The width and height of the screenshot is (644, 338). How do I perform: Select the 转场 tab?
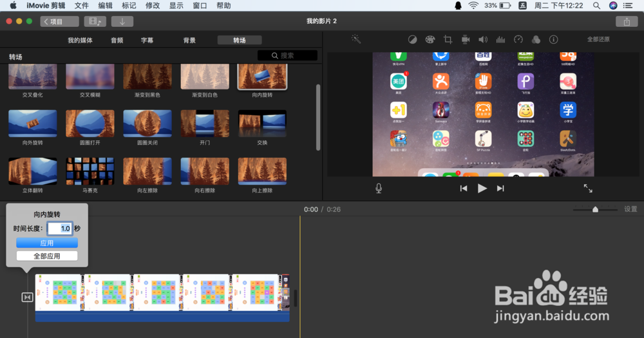tap(240, 41)
